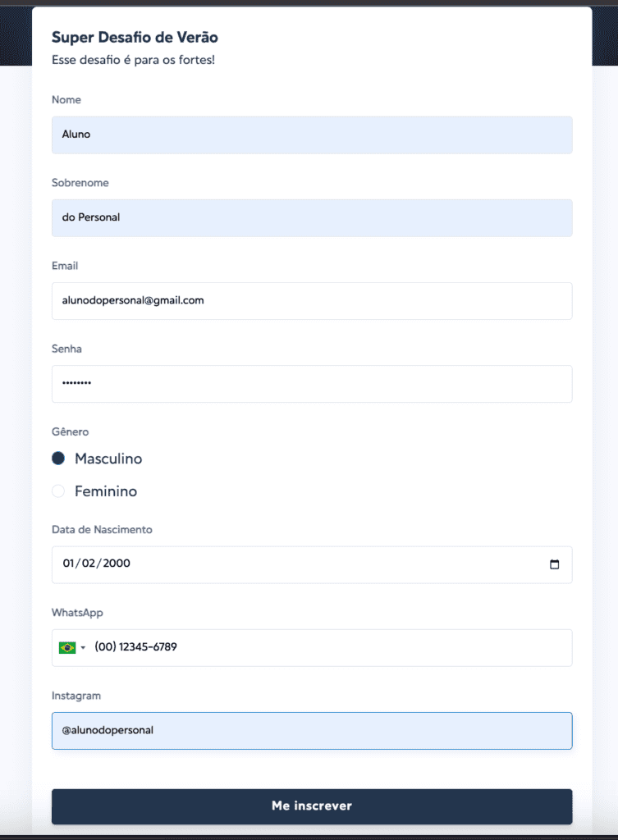The height and width of the screenshot is (840, 618).
Task: Focus the Instagram handle field
Action: pyautogui.click(x=312, y=731)
